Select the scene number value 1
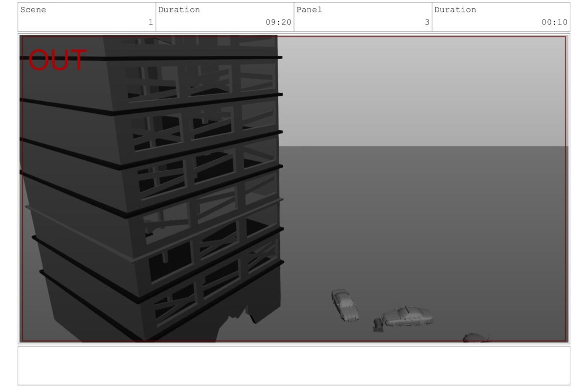Viewport: 588px width, 388px height. (151, 22)
